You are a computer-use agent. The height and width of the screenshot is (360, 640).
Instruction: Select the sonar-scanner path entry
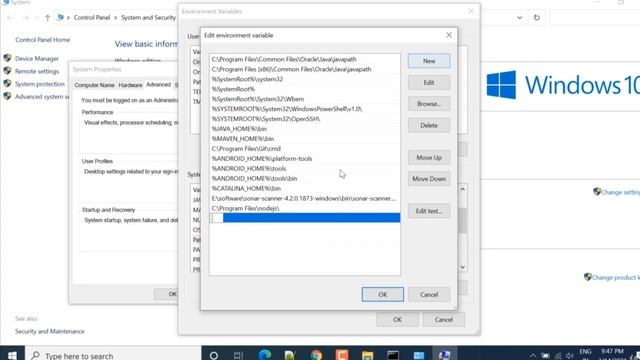pyautogui.click(x=304, y=198)
